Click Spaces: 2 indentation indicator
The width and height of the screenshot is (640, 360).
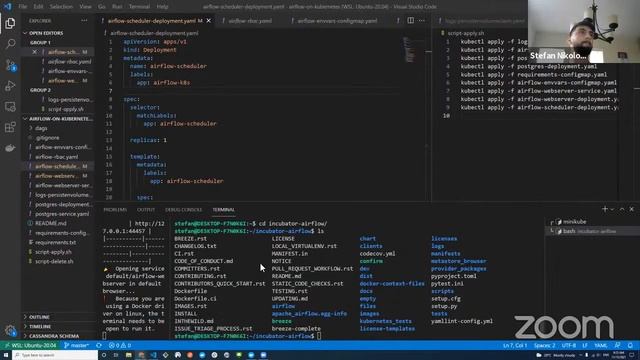point(544,345)
